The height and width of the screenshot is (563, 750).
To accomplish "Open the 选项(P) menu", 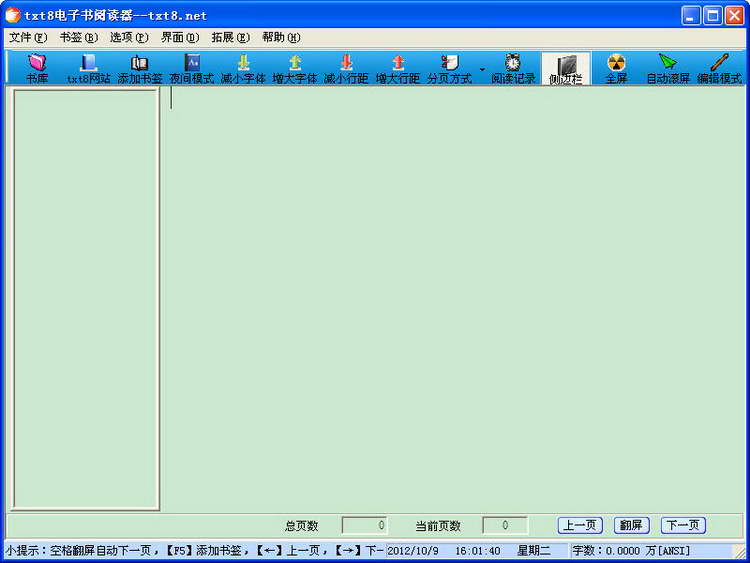I will coord(129,37).
